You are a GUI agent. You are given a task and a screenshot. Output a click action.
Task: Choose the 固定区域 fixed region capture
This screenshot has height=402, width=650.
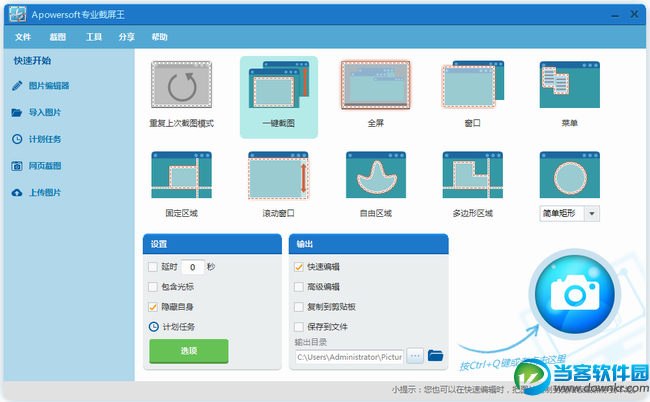(182, 174)
